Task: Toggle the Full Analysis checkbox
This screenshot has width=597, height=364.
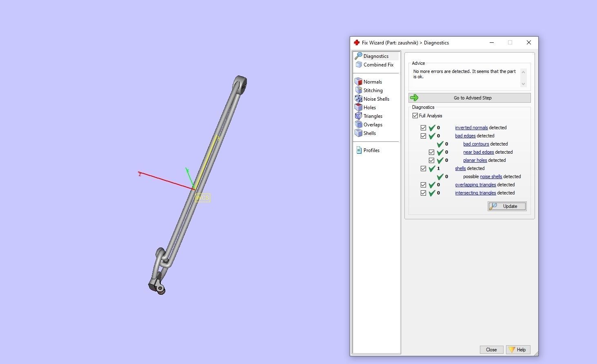Action: coord(415,116)
